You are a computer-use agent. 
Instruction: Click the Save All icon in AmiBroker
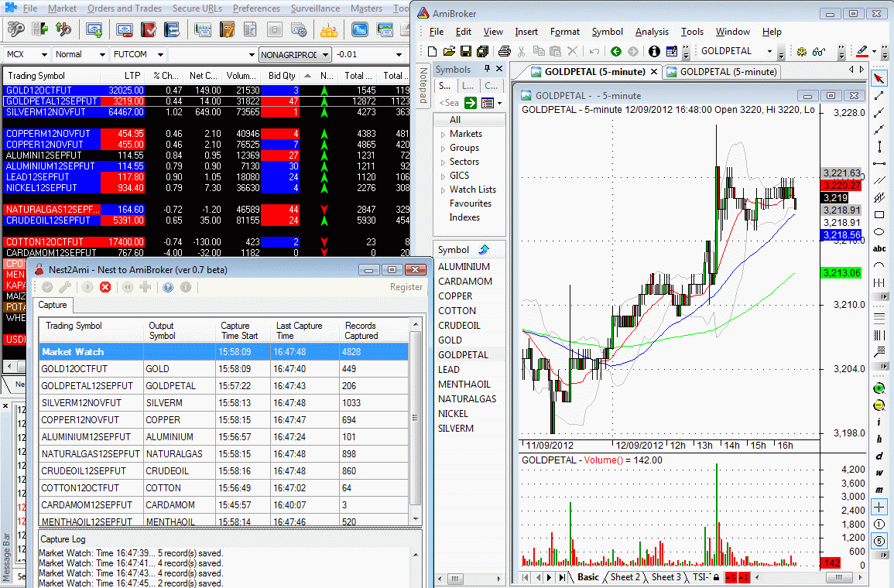[482, 51]
